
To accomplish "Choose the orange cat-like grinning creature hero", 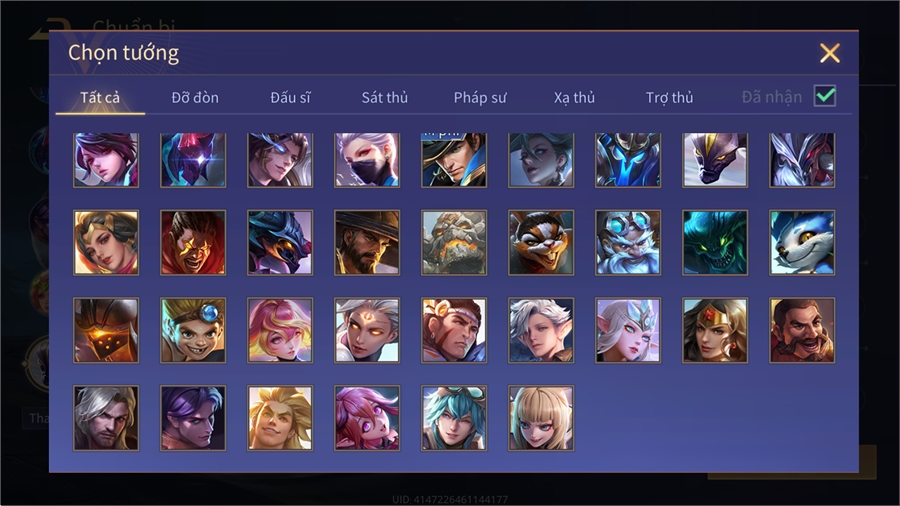I will point(541,242).
